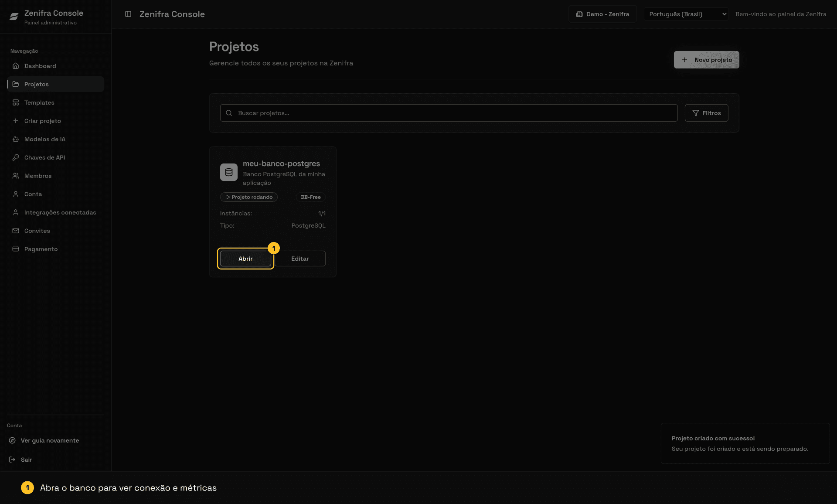Click the logout icon next to Sair

12,460
